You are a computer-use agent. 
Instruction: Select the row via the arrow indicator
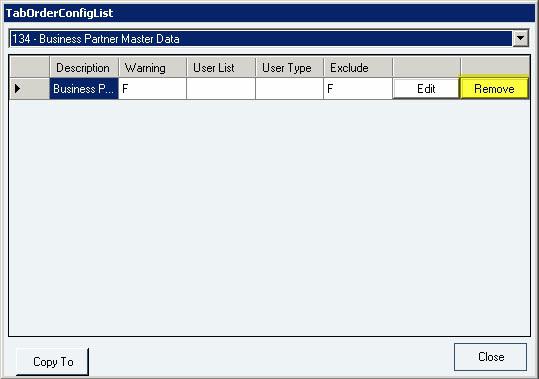click(x=30, y=89)
